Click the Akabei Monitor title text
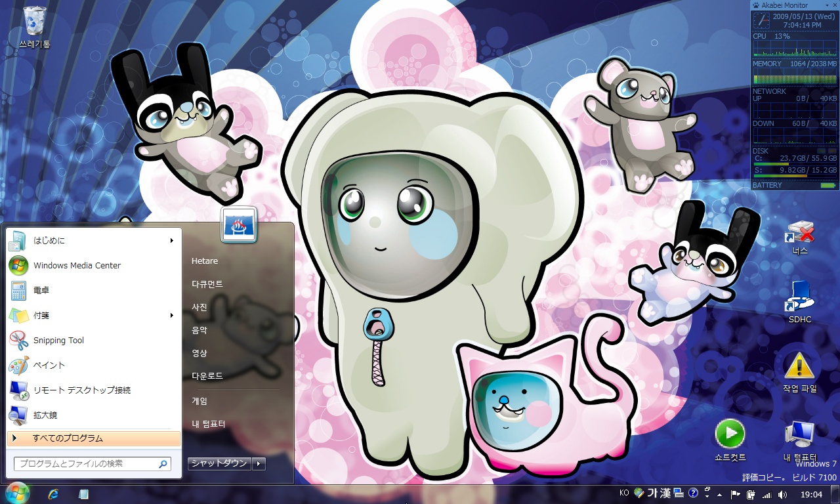 click(786, 5)
